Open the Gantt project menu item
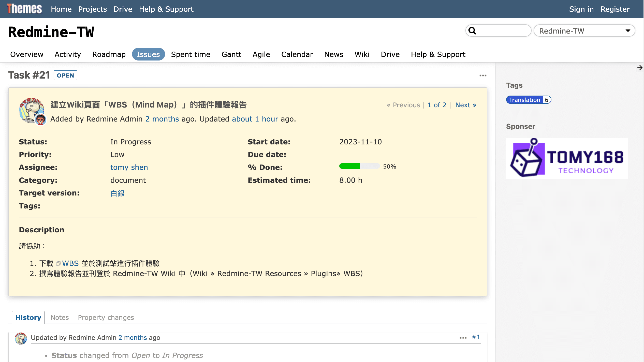This screenshot has width=644, height=362. (x=231, y=54)
